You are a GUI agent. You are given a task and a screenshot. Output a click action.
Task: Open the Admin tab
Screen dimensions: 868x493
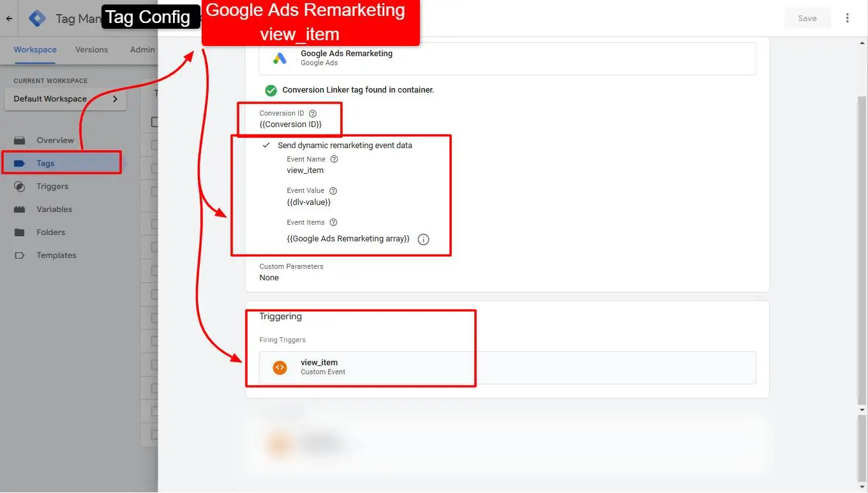pos(142,50)
